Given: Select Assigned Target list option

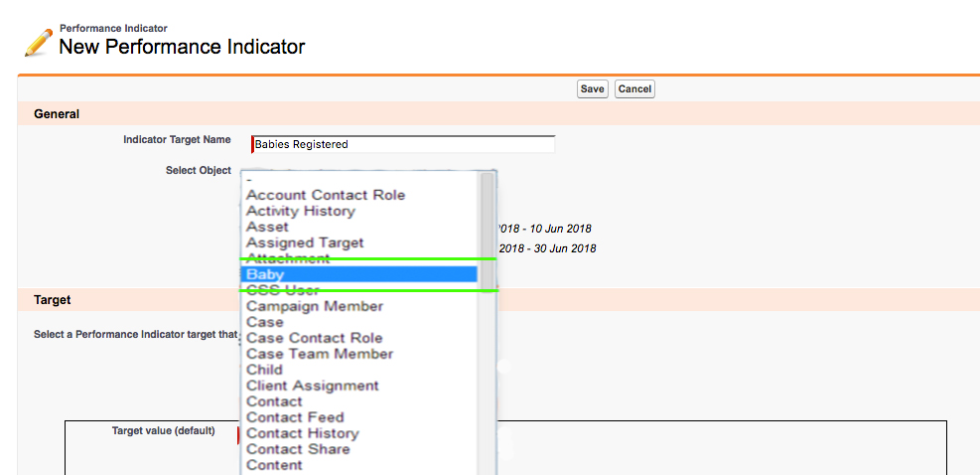Looking at the screenshot, I should [305, 242].
